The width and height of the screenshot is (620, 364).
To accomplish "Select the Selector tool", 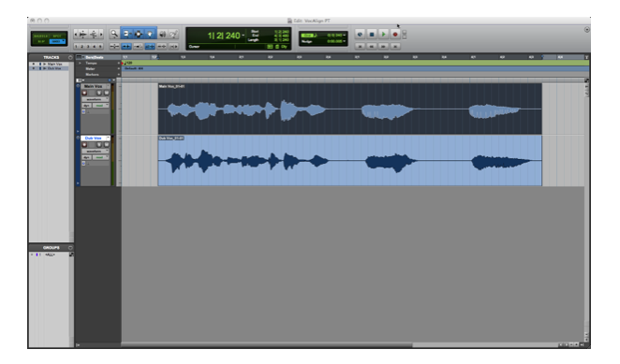I will [x=138, y=34].
